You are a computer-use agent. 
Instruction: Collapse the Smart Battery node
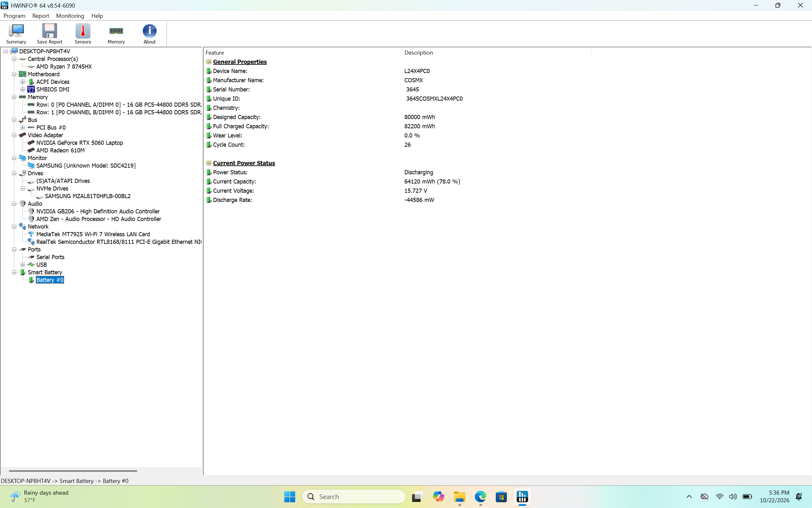tap(14, 272)
